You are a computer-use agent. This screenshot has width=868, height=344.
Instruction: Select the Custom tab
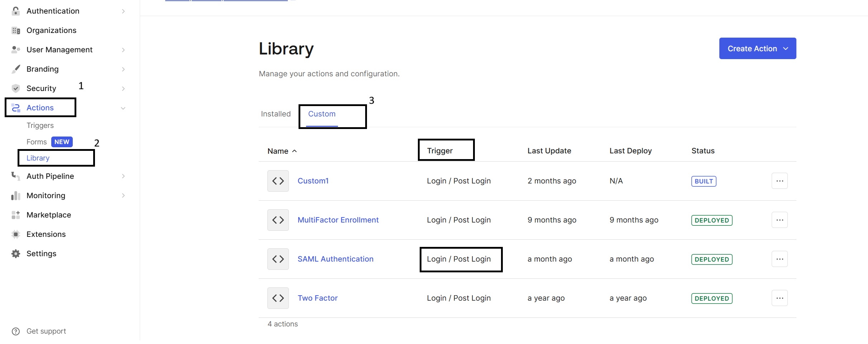pos(321,114)
